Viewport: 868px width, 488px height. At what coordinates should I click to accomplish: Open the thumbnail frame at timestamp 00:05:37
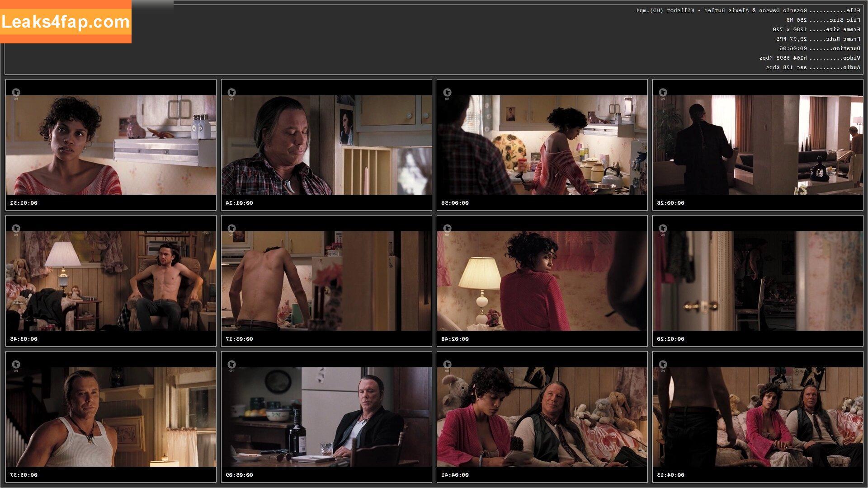111,417
